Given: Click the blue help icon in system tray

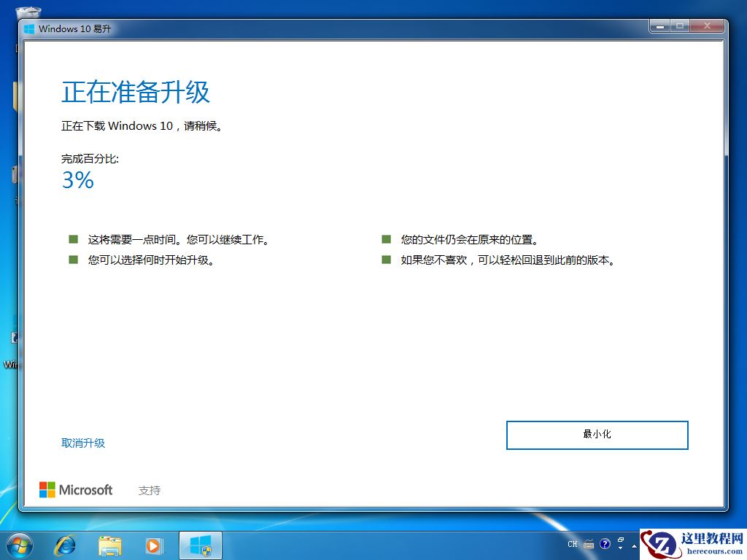Looking at the screenshot, I should [605, 543].
